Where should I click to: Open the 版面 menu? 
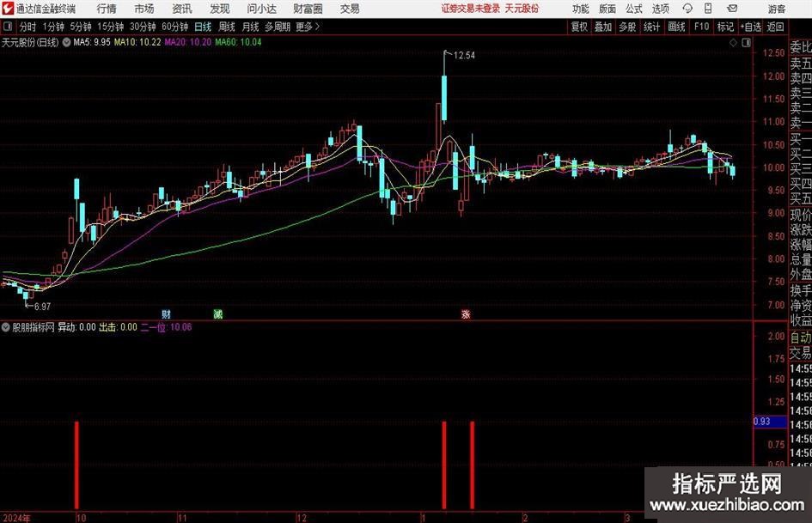click(607, 9)
